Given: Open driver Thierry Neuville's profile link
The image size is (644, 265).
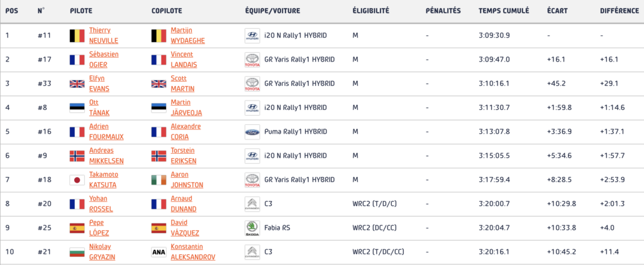Looking at the screenshot, I should [103, 35].
